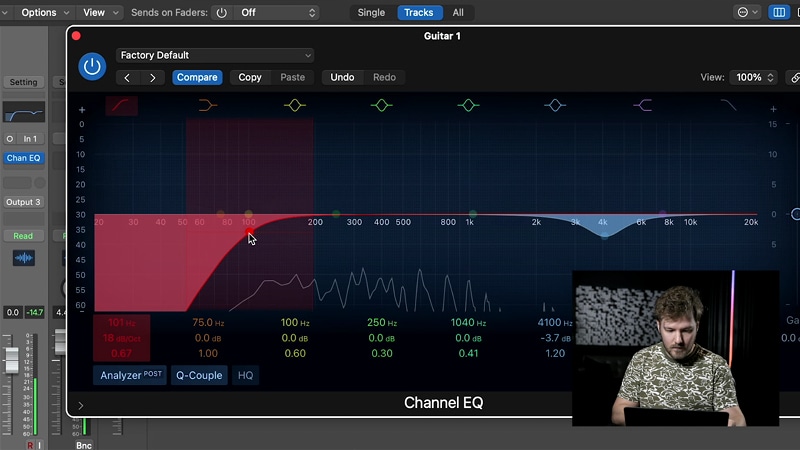Select the In 1 input slot
Viewport: 800px width, 450px height.
(30, 139)
